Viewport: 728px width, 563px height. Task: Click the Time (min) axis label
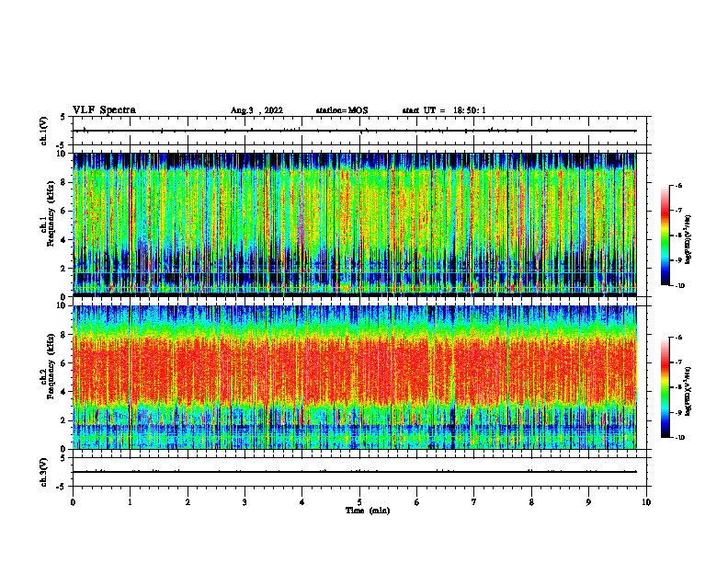click(x=368, y=511)
